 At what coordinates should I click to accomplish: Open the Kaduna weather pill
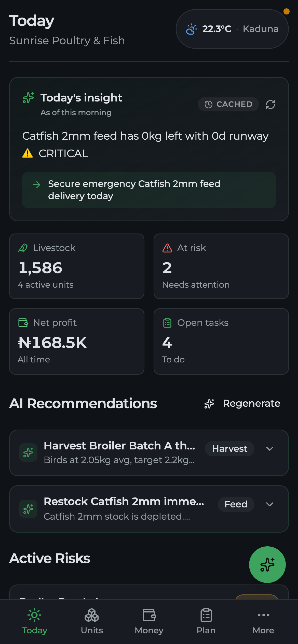232,29
